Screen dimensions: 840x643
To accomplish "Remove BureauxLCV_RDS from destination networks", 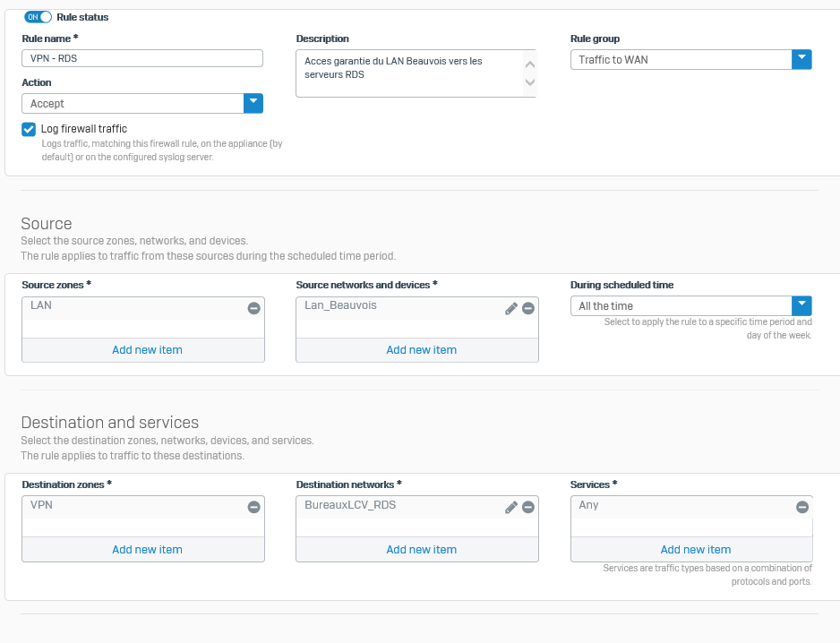I will tap(528, 507).
